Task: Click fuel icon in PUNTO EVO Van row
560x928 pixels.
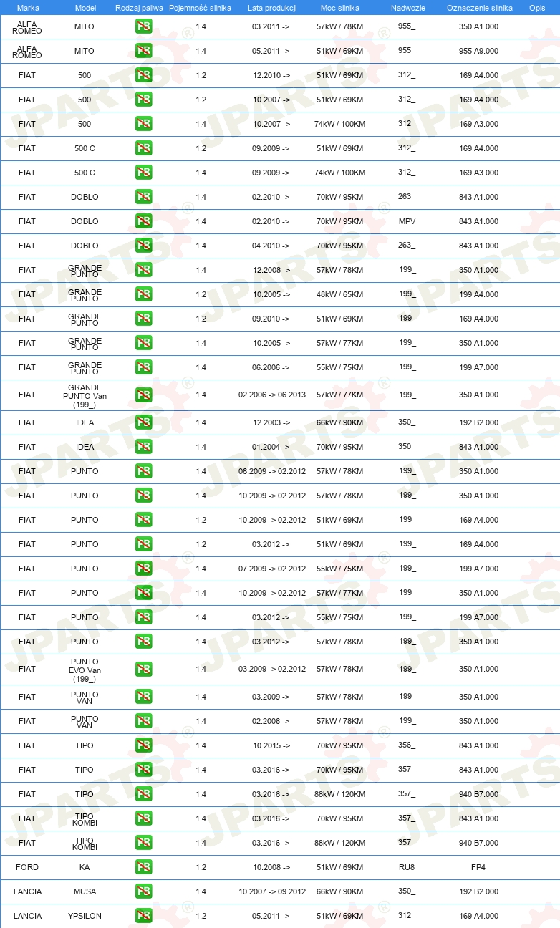Action: [x=143, y=669]
